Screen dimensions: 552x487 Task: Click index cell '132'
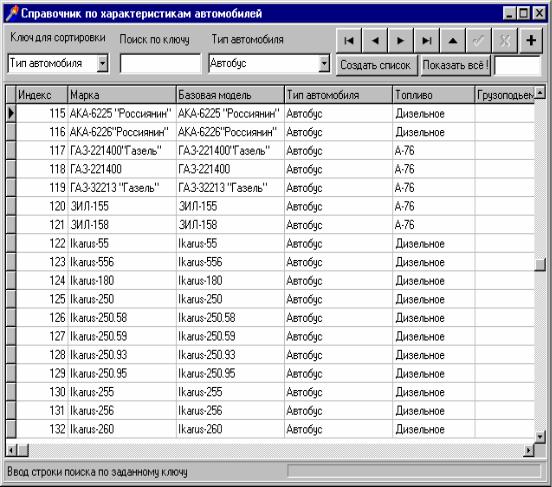(42, 429)
